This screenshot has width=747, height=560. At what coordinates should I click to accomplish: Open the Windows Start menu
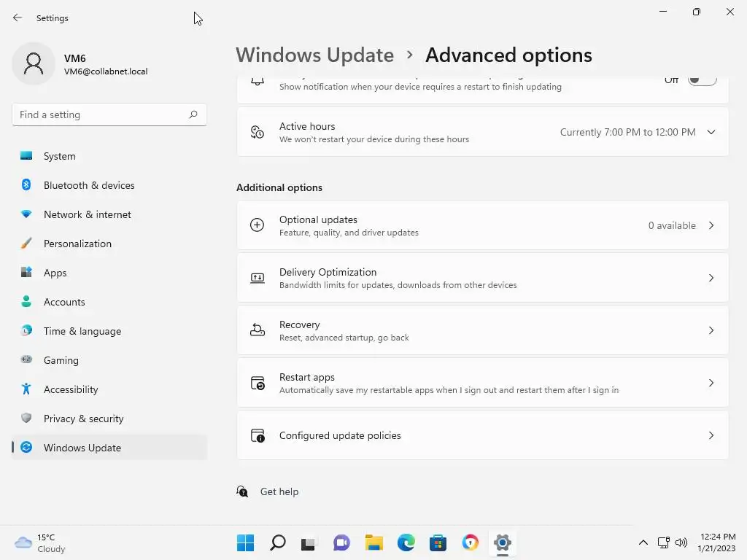[x=245, y=542]
